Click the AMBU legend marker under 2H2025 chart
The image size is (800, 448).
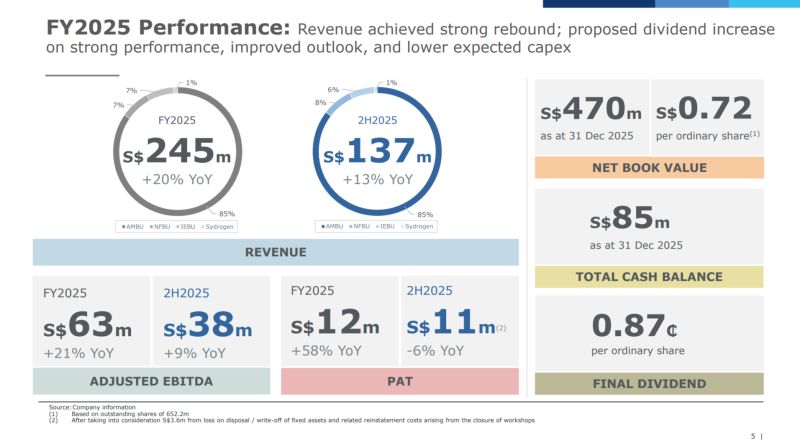click(x=322, y=227)
